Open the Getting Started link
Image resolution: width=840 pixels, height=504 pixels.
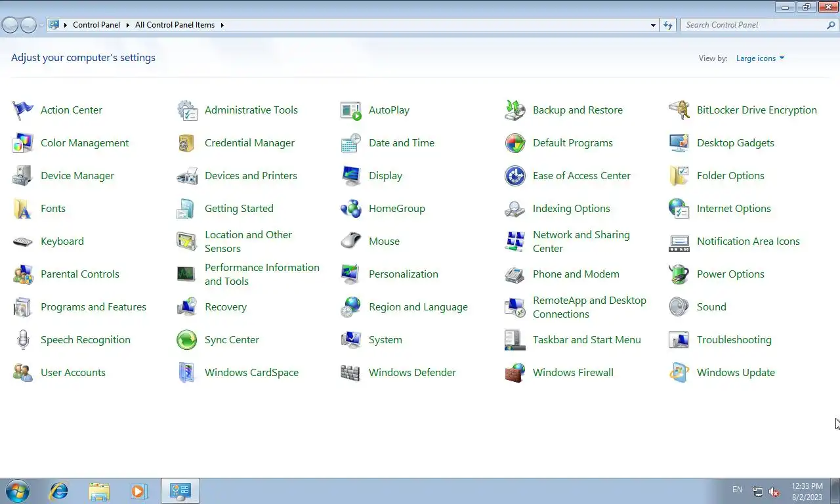tap(239, 209)
